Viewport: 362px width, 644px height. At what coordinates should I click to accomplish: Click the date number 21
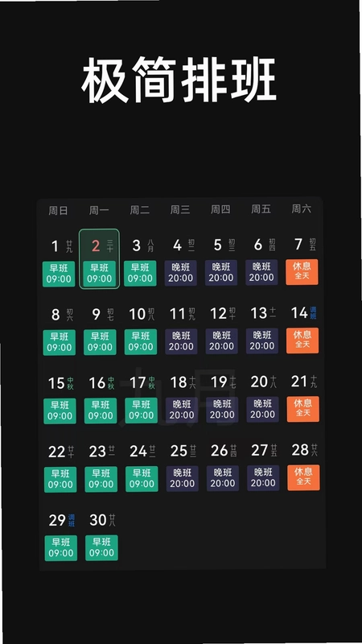click(x=299, y=381)
